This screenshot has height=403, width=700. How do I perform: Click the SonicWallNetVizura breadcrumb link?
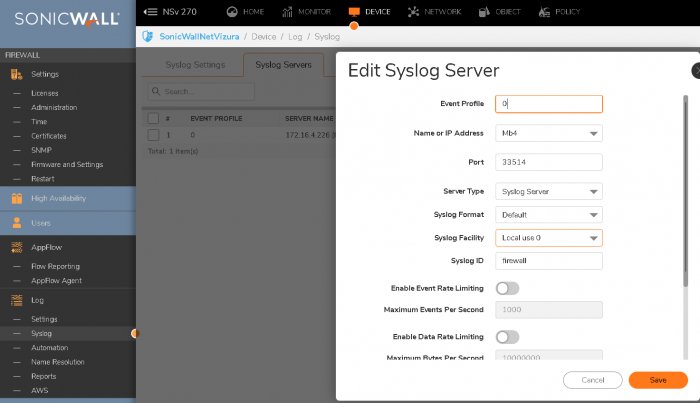coord(199,37)
